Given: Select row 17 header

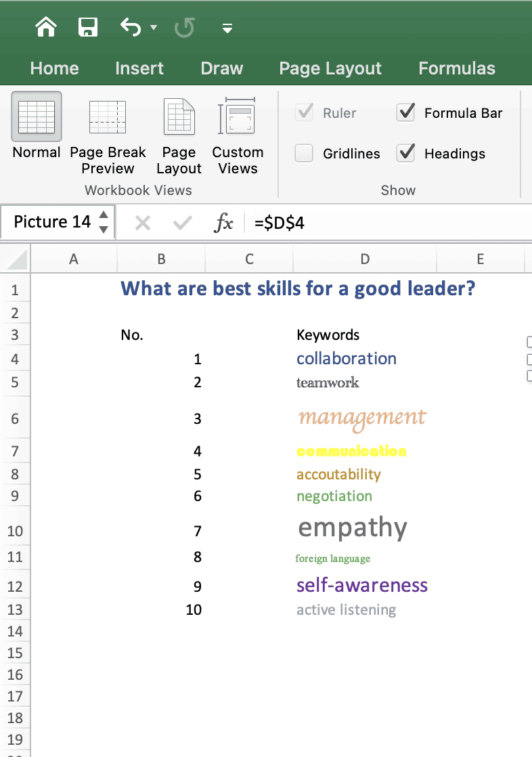Looking at the screenshot, I should [15, 696].
